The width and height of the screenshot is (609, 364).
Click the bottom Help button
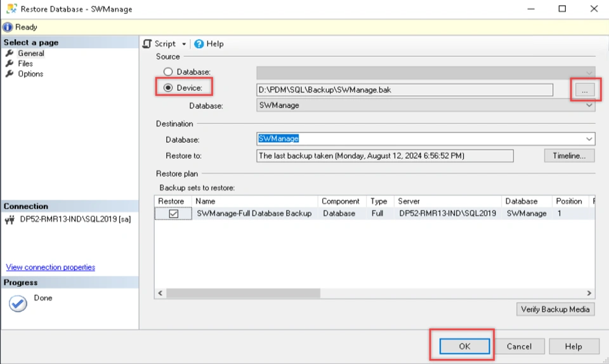pyautogui.click(x=573, y=346)
